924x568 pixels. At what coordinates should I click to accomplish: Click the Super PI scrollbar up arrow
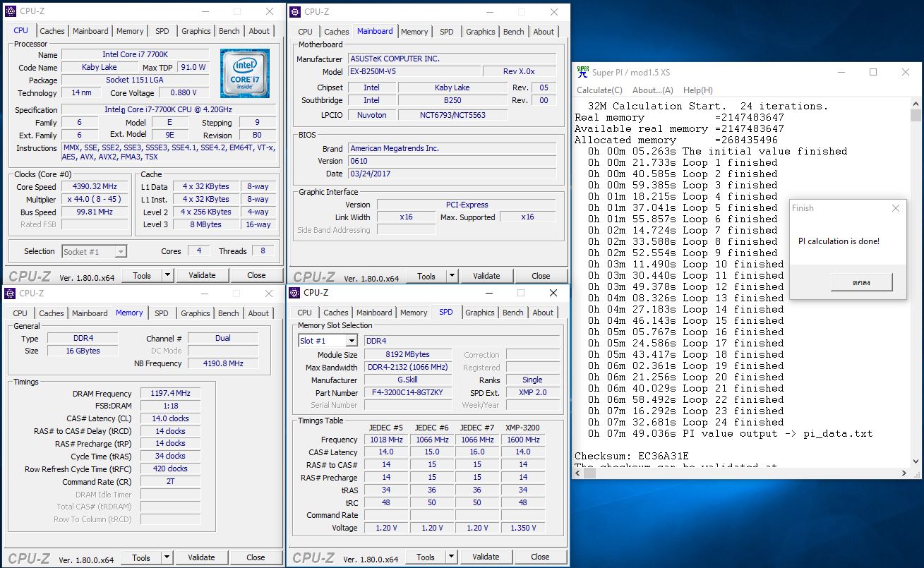pos(916,105)
